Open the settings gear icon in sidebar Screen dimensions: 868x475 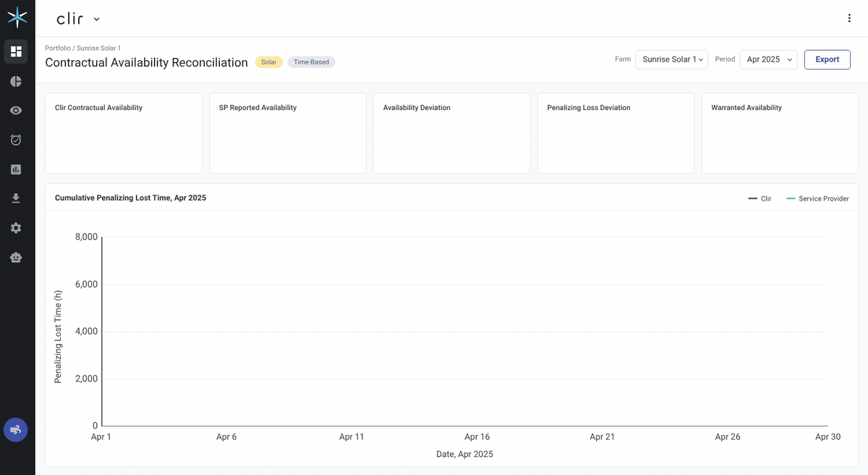[x=16, y=228]
